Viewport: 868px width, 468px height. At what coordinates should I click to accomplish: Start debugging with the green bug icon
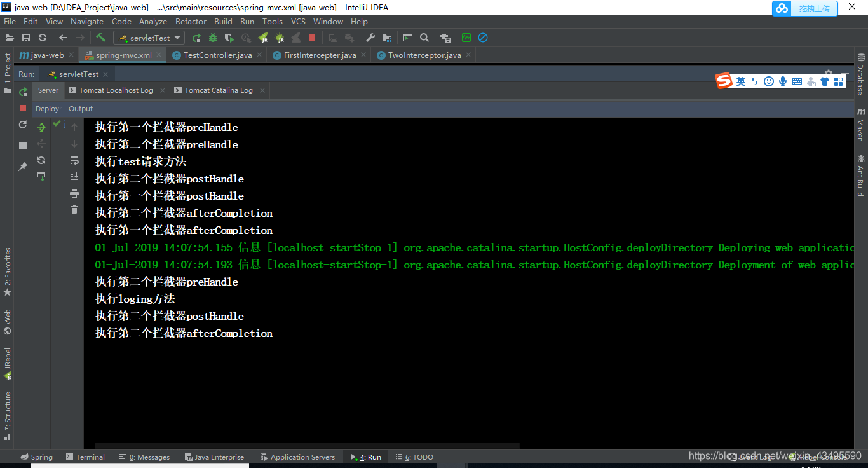click(x=213, y=38)
